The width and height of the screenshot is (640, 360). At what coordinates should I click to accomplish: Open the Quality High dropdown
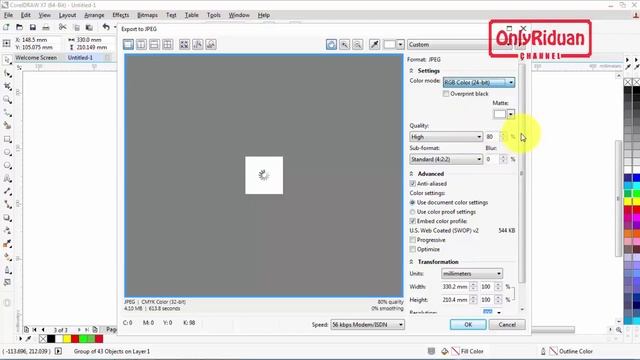[x=446, y=137]
